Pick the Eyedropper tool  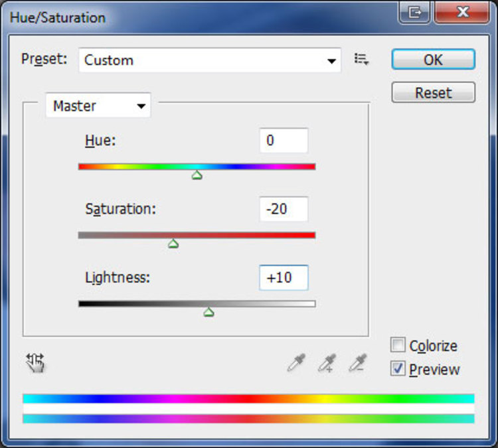(296, 362)
